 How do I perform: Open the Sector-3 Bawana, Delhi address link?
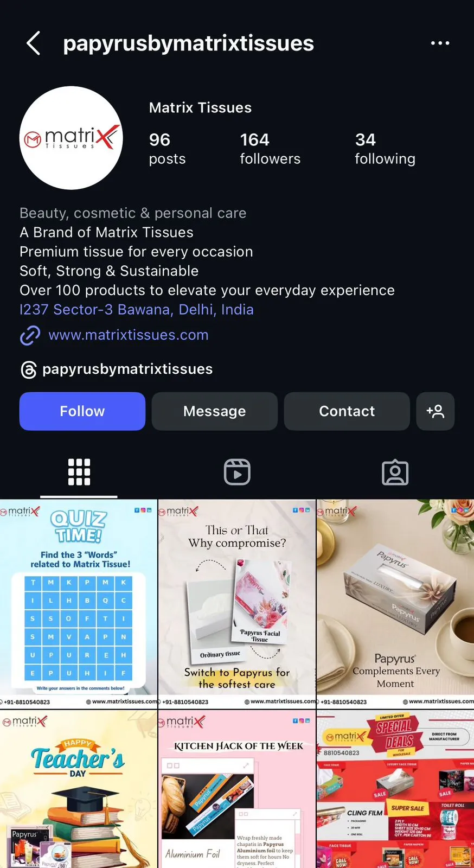[137, 310]
